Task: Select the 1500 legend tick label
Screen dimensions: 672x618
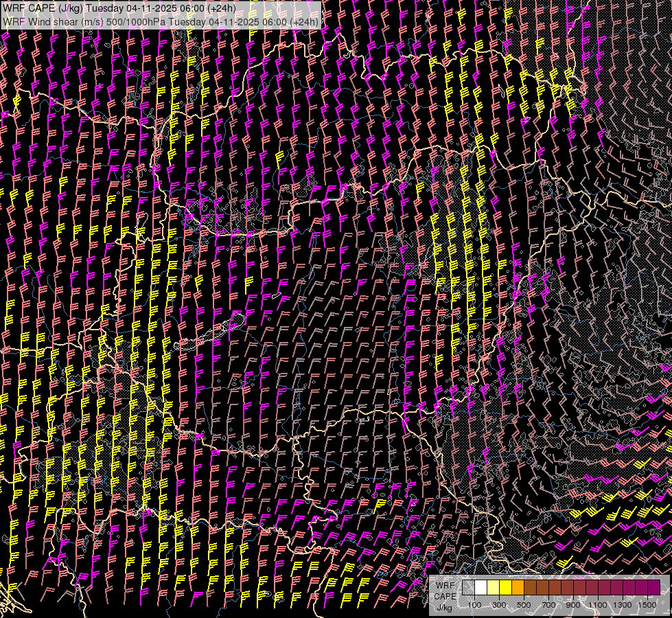Action: pyautogui.click(x=647, y=605)
